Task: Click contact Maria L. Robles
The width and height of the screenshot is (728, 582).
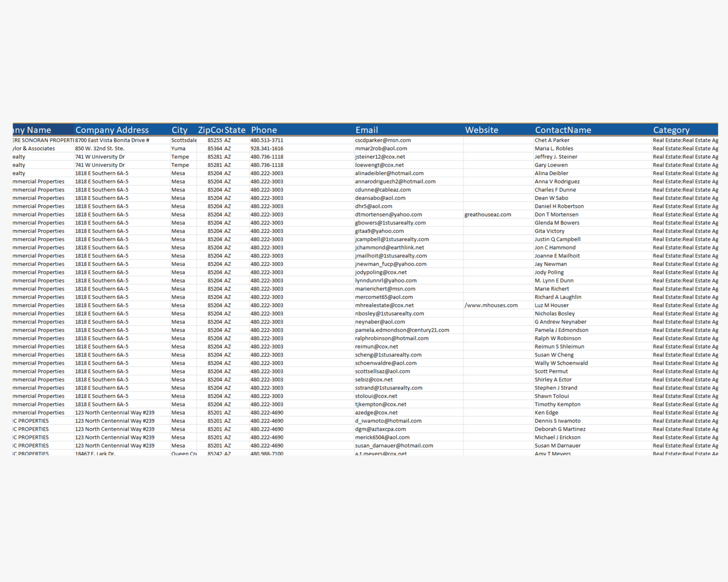Action: [554, 148]
